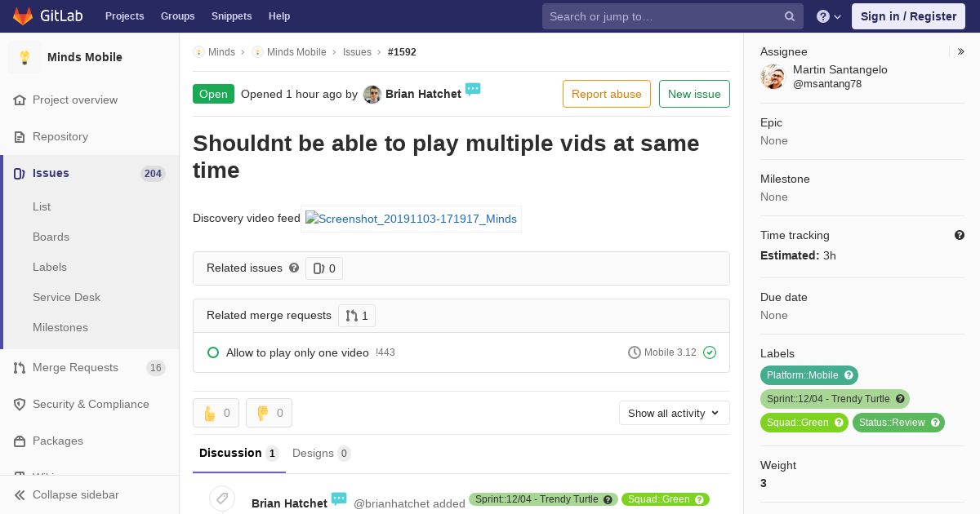
Task: Click Brian Hatchet's avatar in the issue header
Action: click(372, 94)
